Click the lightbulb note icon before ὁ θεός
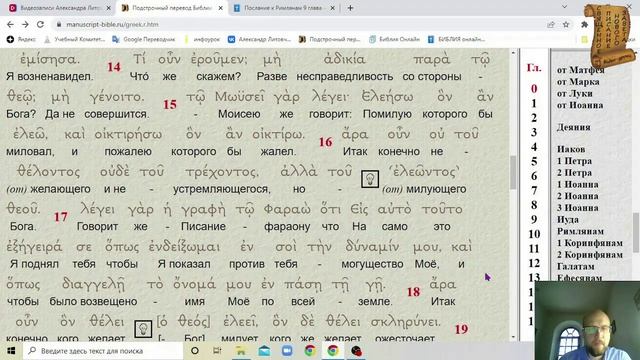Viewport: 640px width, 360px height. tap(143, 329)
